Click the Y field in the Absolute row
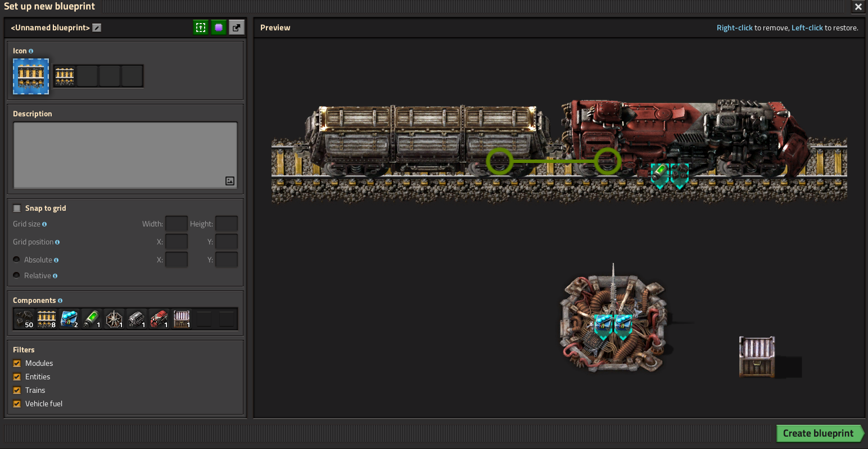The height and width of the screenshot is (449, 868). [x=227, y=260]
